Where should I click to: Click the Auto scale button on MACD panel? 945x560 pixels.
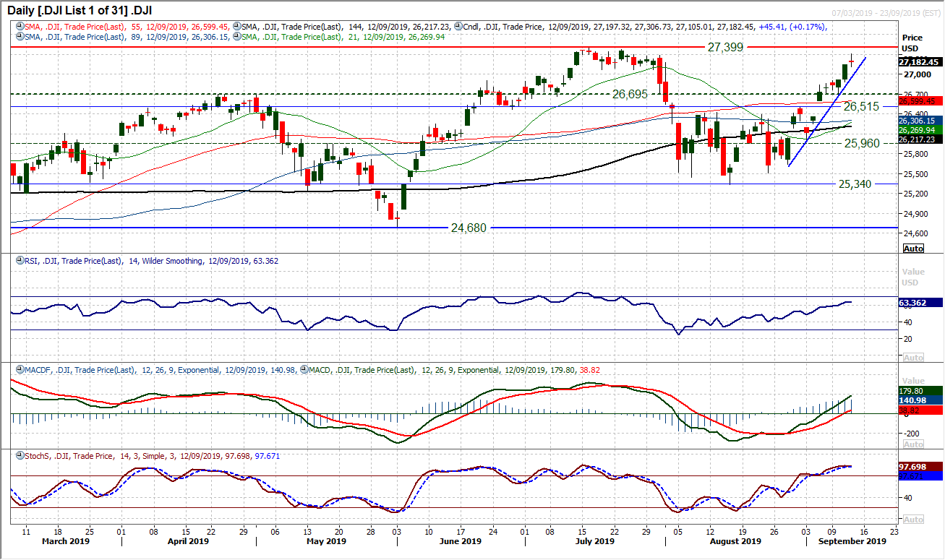(x=914, y=444)
